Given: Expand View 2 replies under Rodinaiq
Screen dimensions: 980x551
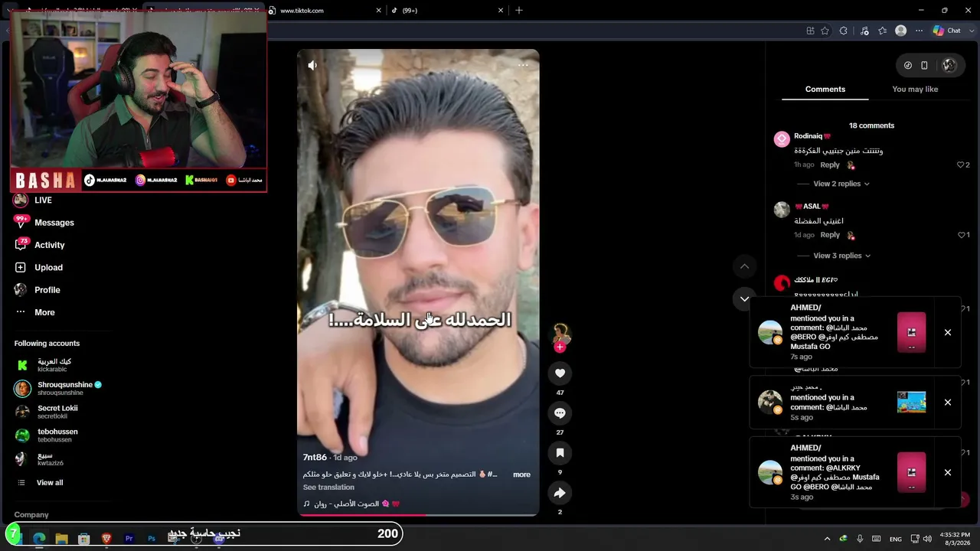Looking at the screenshot, I should (x=841, y=184).
